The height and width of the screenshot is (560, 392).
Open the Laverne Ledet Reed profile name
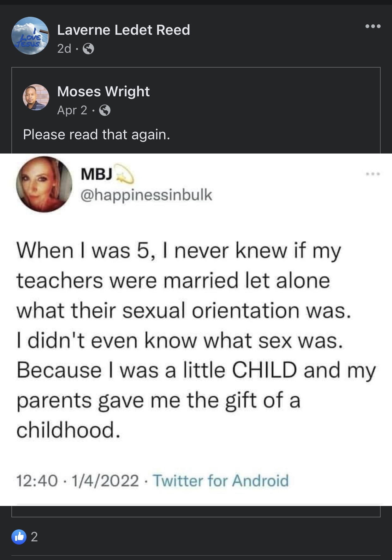coord(123,30)
